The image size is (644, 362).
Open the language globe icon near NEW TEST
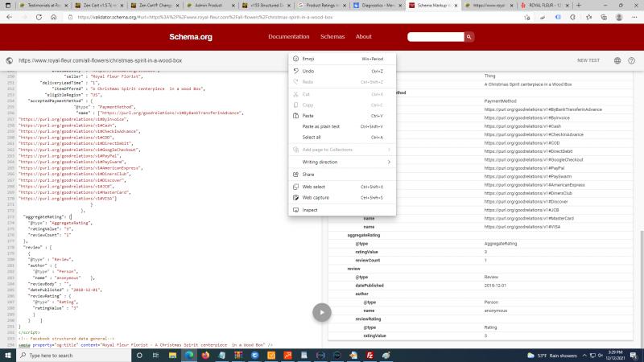[x=617, y=60]
